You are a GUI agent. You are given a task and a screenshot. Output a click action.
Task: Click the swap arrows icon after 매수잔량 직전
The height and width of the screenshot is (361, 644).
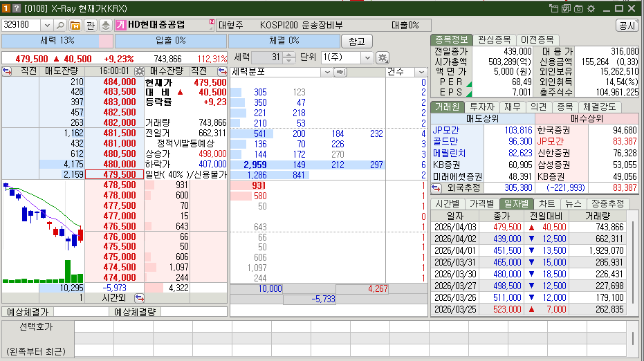pos(222,71)
